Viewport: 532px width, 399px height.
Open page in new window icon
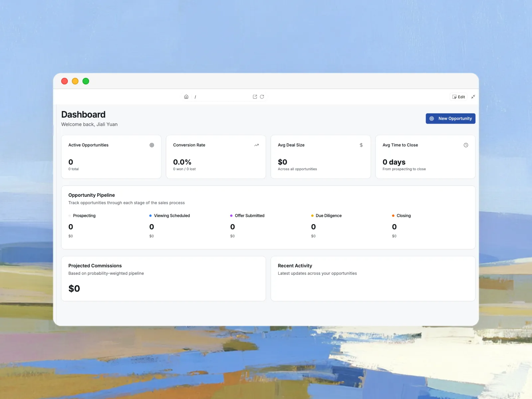255,97
